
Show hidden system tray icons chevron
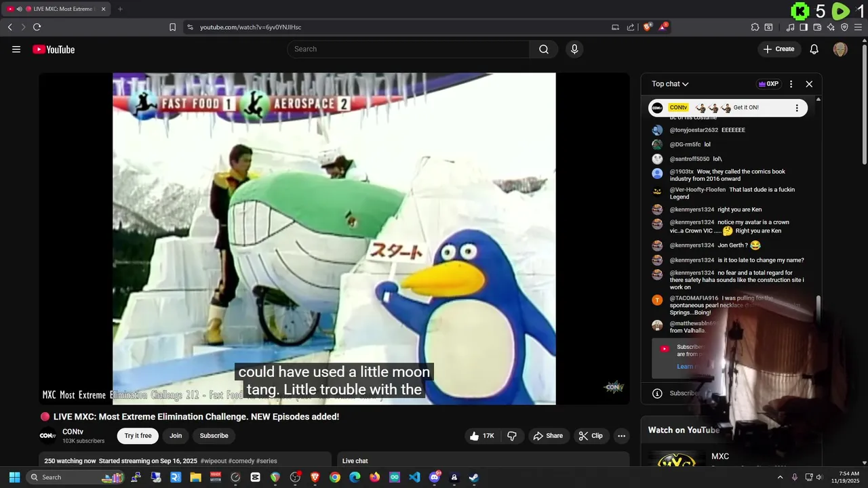click(780, 477)
